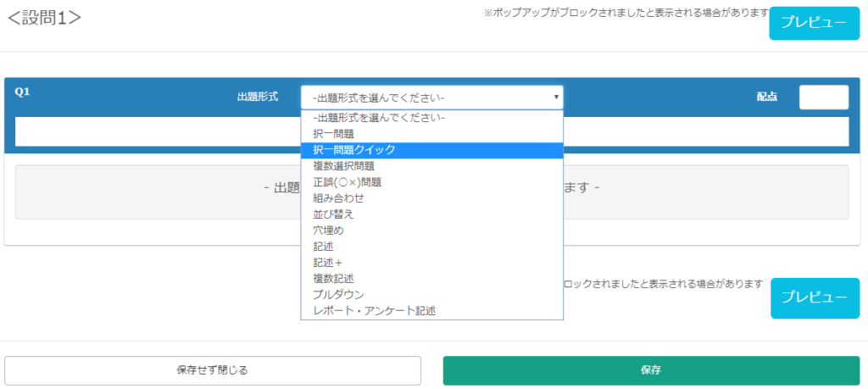Click the bottom プレビュー button
Image resolution: width=868 pixels, height=389 pixels.
coord(815,297)
